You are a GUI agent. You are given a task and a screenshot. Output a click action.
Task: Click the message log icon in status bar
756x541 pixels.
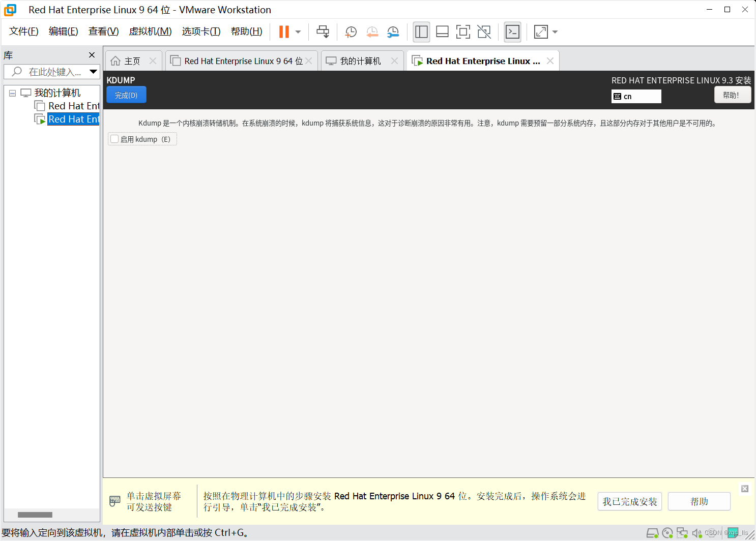pos(733,533)
